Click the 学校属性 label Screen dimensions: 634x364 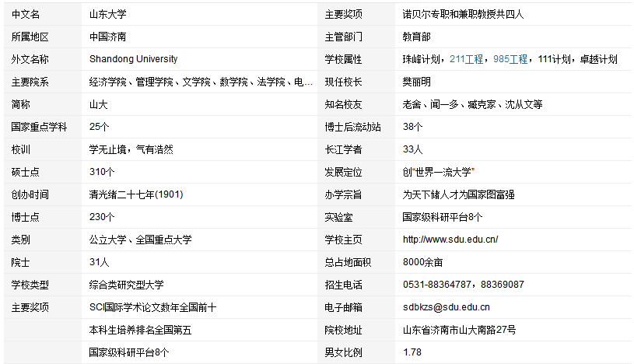click(343, 59)
